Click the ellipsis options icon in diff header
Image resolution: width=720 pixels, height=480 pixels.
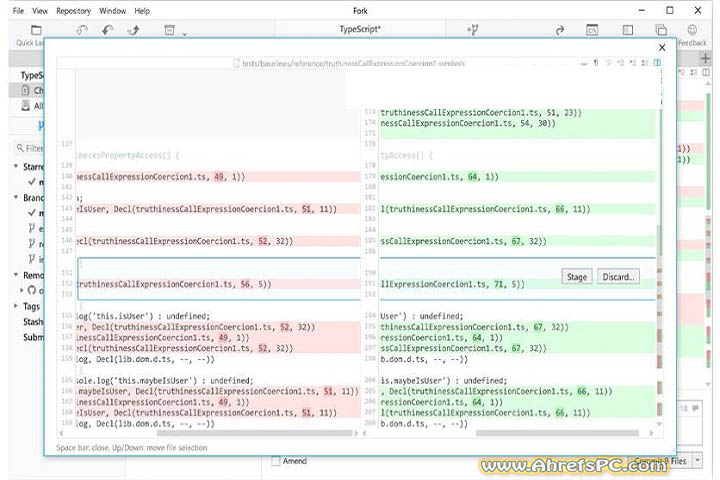[584, 63]
